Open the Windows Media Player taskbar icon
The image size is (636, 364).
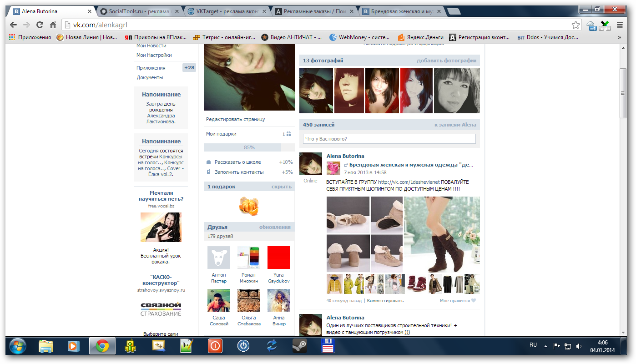(x=73, y=347)
